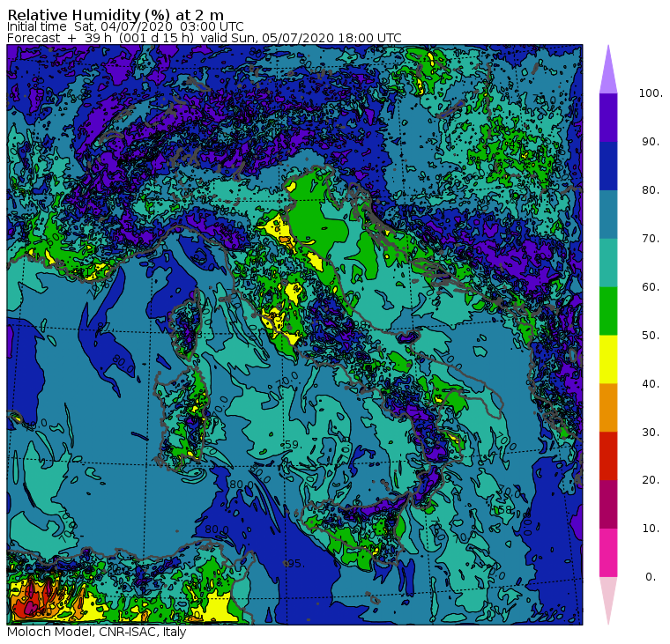670x644 pixels.
Task: Click the 'Initial time Sat, 04/07/2020 03:00 UTC' line
Action: 125,26
